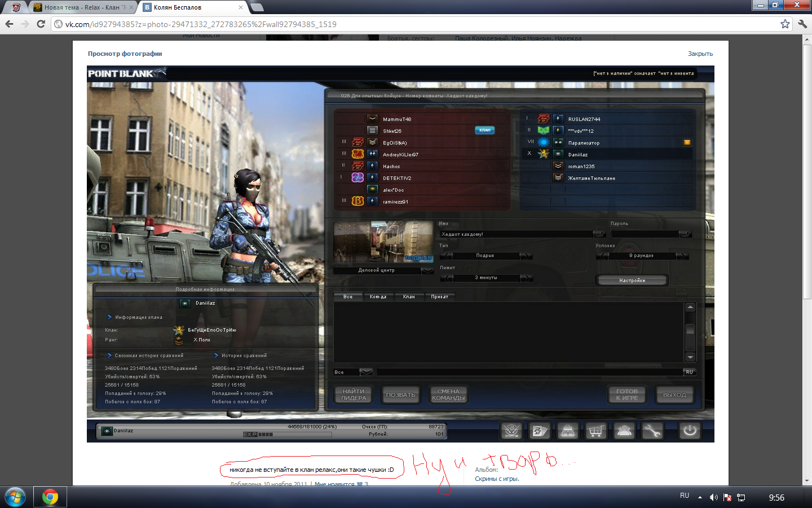Switch to Новая тема - Relax browser tab
The width and height of the screenshot is (812, 508).
82,7
